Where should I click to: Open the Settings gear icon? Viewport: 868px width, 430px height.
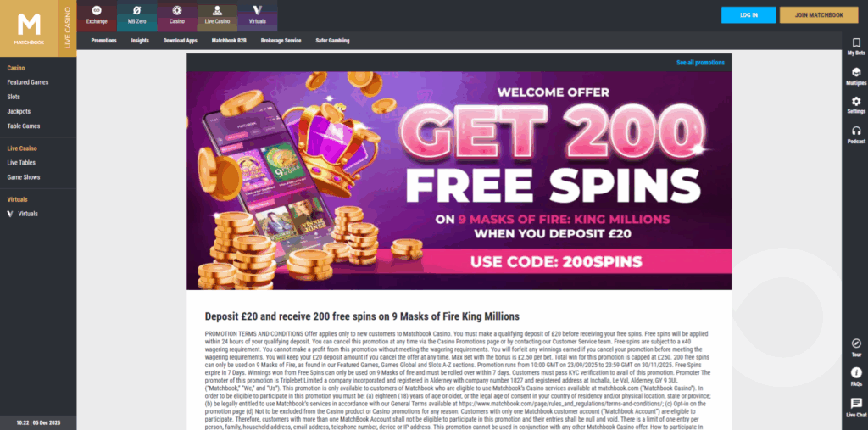[x=856, y=102]
